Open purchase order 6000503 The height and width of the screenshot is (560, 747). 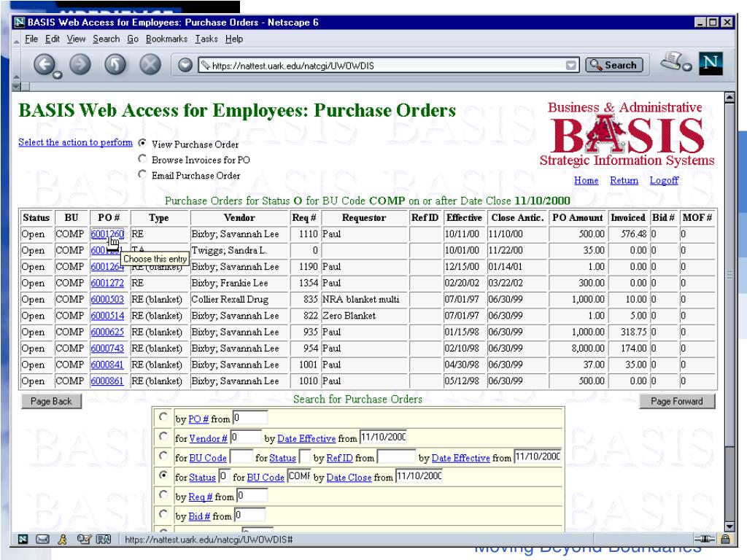107,299
